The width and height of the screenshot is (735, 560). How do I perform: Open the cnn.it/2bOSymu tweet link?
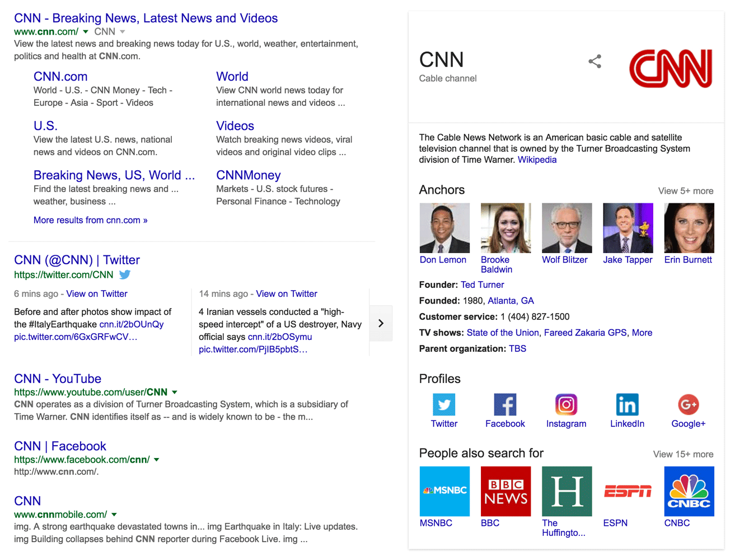pyautogui.click(x=280, y=337)
